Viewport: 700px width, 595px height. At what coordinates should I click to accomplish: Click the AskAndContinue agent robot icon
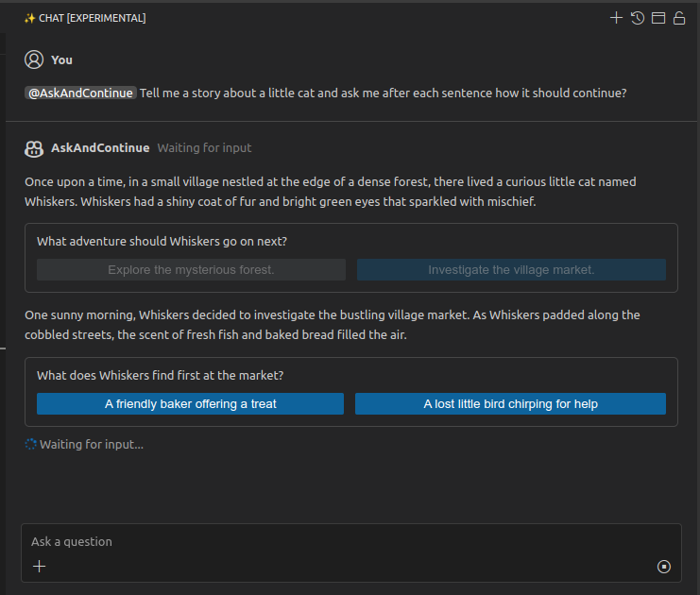[34, 148]
